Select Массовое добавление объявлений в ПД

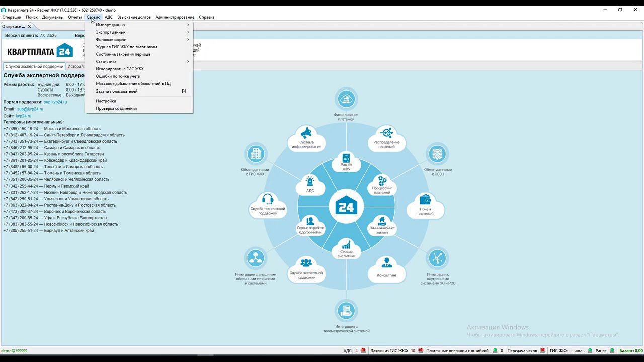139,84
